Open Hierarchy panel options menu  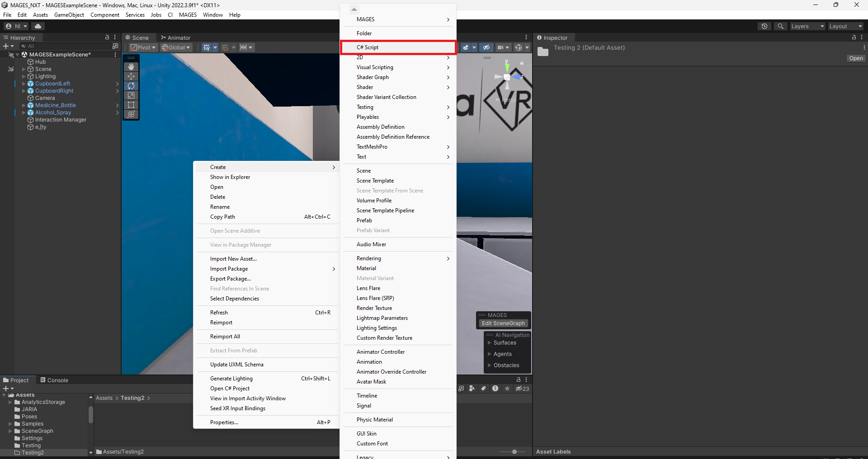pos(115,37)
